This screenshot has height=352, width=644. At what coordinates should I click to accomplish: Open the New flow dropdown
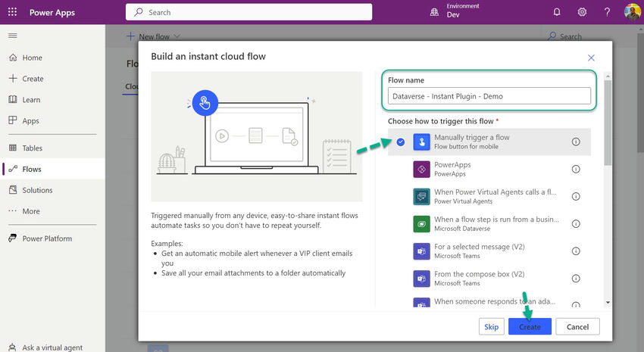[153, 36]
